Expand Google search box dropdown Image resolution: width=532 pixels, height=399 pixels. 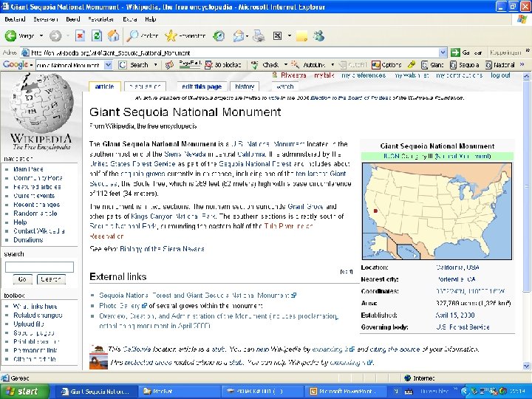coord(108,65)
